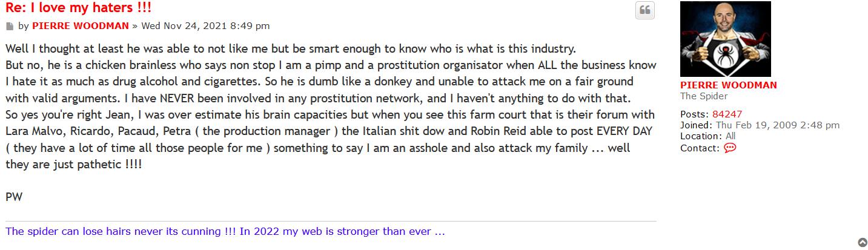Screen dimensions: 868x250
Task: Open Pierre Woodman's avatar image
Action: click(x=725, y=39)
